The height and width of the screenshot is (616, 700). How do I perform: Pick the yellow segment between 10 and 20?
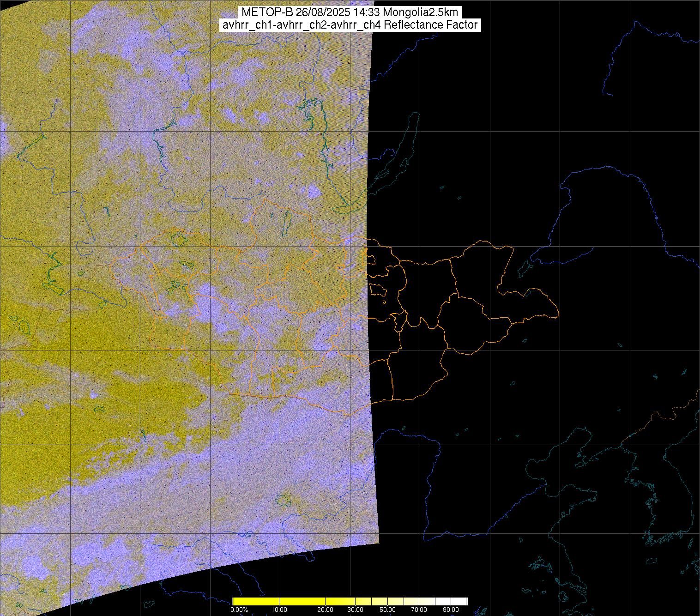click(x=302, y=601)
